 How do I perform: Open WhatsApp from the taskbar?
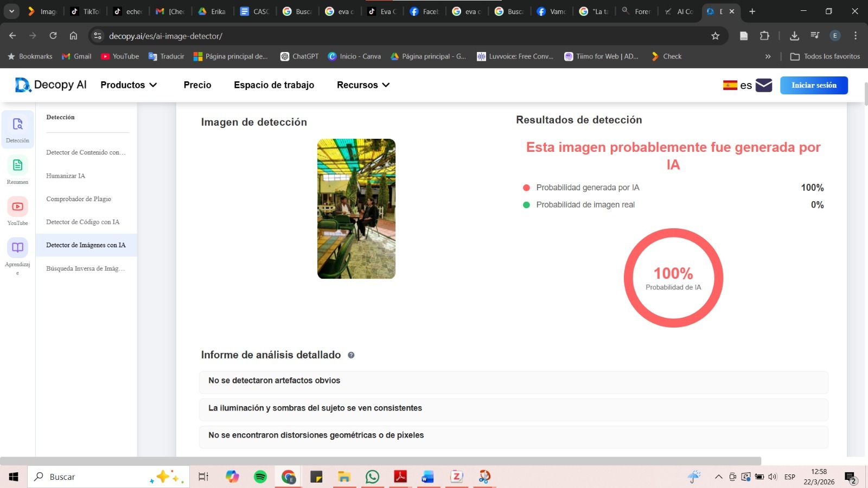[372, 477]
